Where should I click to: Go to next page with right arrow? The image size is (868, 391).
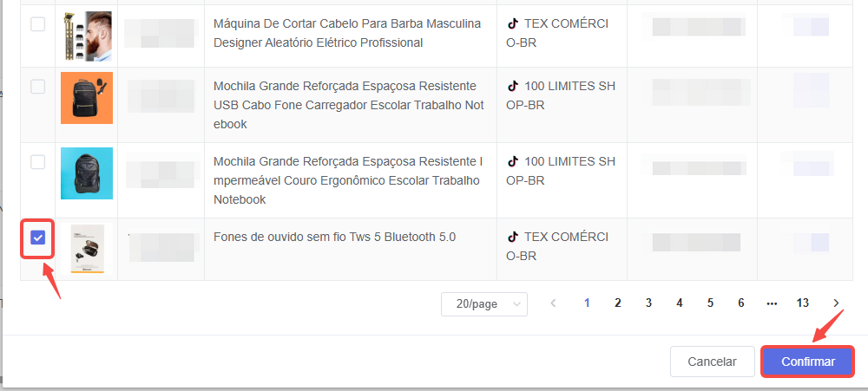pyautogui.click(x=836, y=303)
